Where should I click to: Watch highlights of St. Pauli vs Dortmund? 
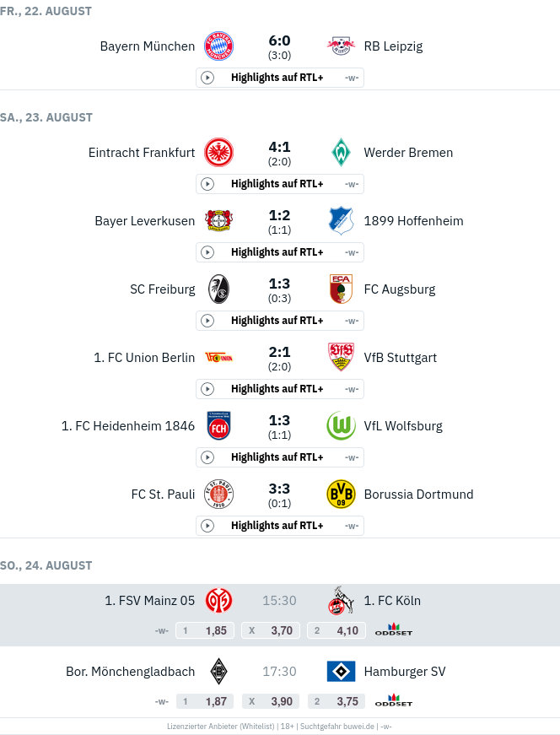(280, 526)
